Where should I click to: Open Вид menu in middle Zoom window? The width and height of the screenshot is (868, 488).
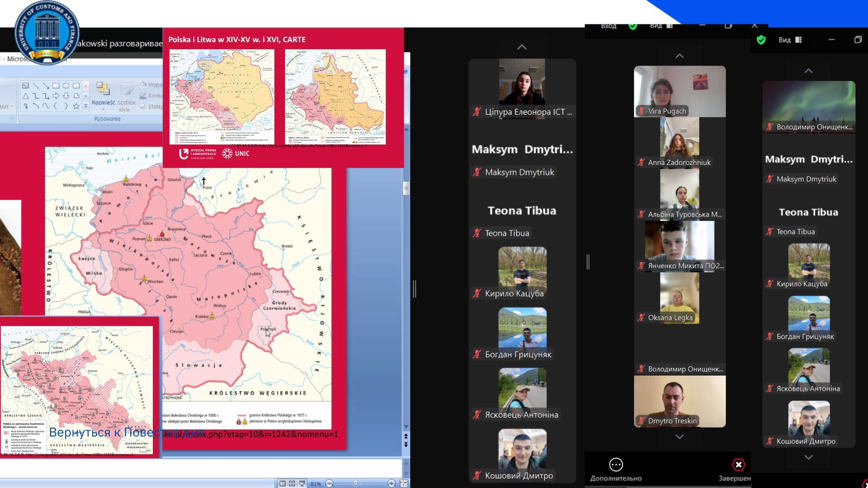coord(661,26)
